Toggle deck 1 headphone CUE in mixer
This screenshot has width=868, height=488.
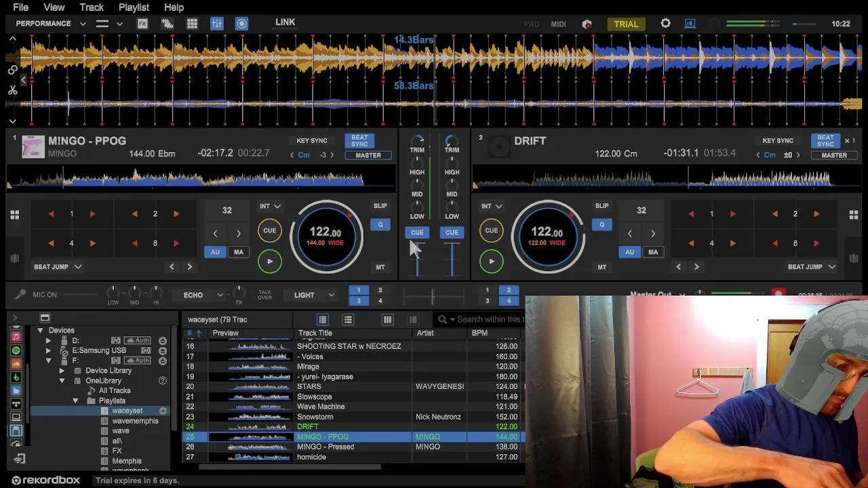pos(417,232)
